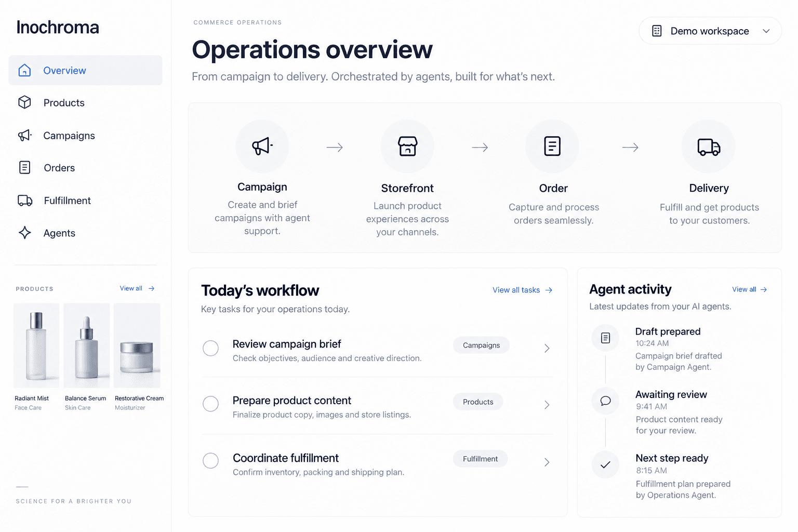Click the Awaiting review chat bubble icon
This screenshot has width=798, height=532.
(x=605, y=401)
